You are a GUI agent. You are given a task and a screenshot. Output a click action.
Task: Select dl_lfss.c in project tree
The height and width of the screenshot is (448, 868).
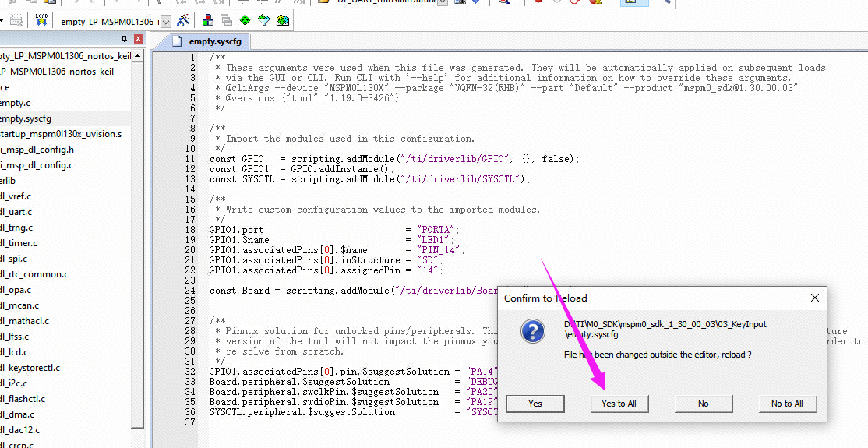[x=14, y=336]
